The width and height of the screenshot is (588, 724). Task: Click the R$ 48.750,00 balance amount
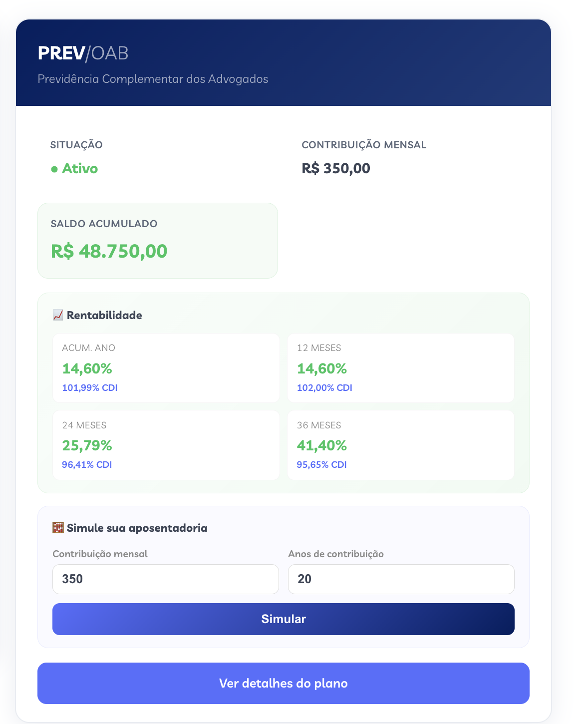(x=109, y=251)
